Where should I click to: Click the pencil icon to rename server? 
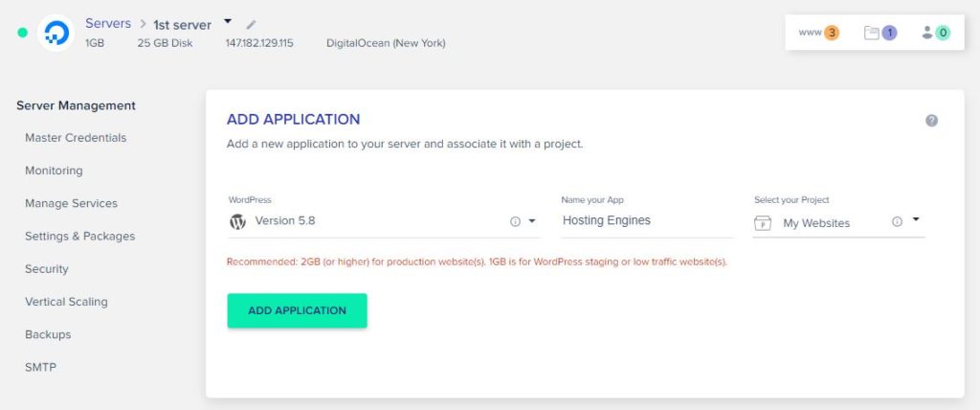[252, 24]
